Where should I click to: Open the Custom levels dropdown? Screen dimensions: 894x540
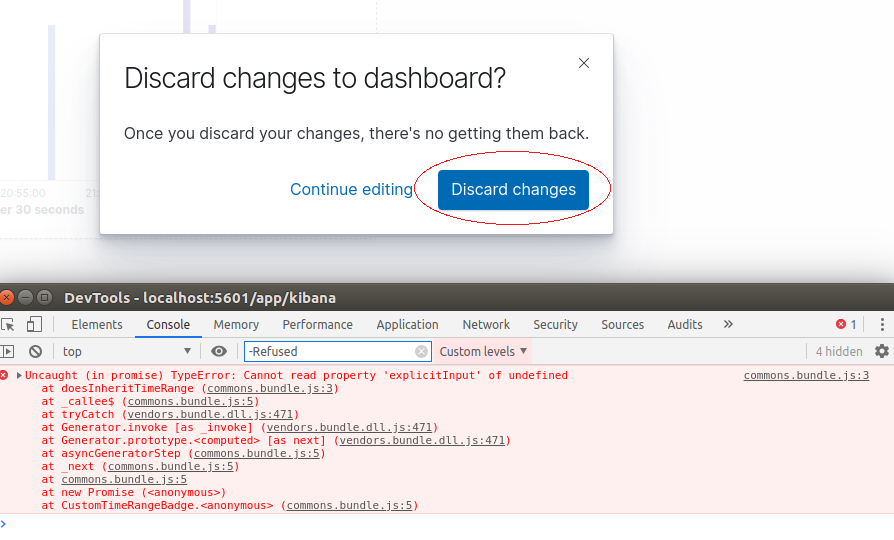pyautogui.click(x=483, y=351)
